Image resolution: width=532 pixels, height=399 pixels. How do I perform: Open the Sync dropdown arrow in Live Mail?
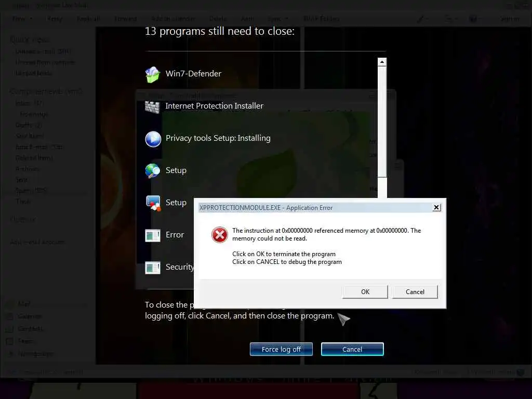[287, 19]
